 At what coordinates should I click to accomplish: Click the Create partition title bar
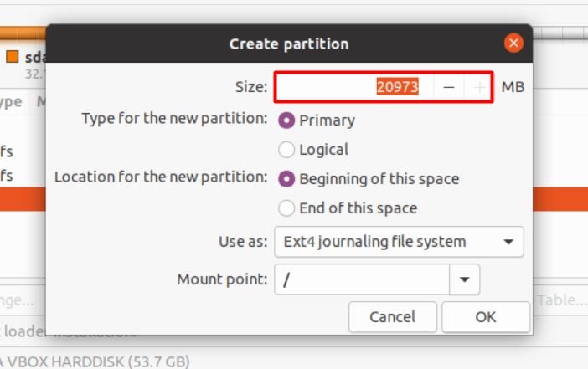[x=289, y=44]
